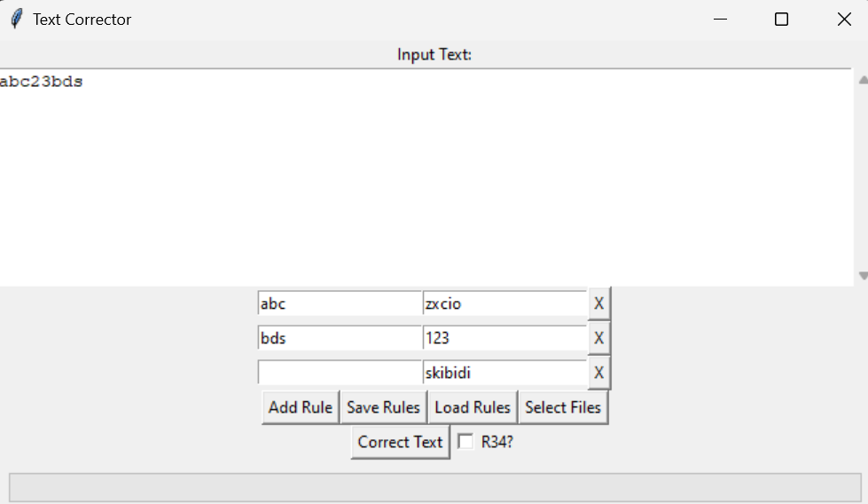Enable the R34? checkbox
868x504 pixels.
coord(465,441)
